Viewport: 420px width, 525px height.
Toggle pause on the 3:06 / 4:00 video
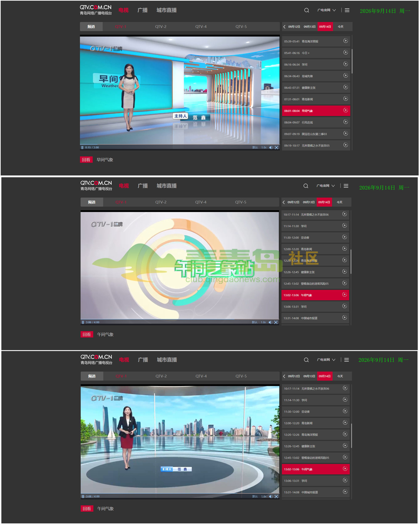tap(83, 322)
